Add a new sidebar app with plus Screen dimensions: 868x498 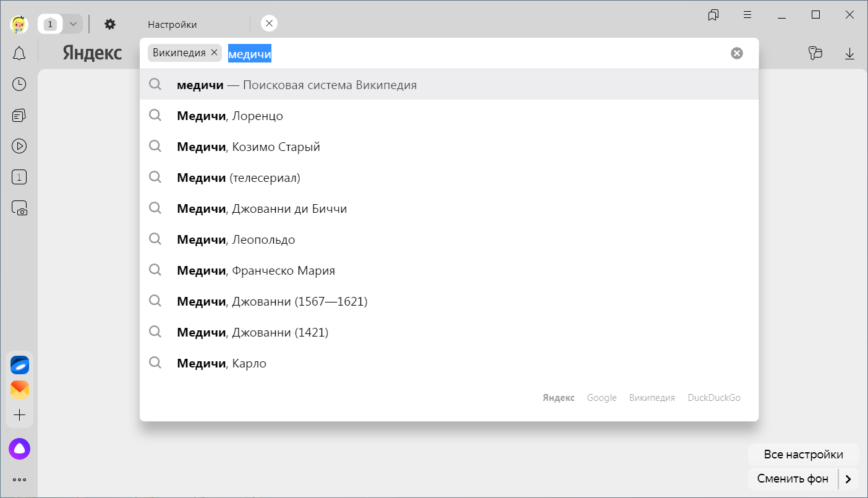tap(20, 414)
